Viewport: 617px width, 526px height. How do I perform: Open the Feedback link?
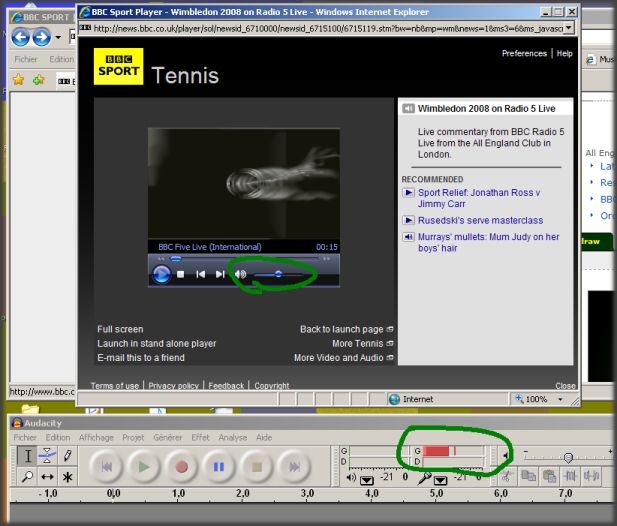point(226,386)
